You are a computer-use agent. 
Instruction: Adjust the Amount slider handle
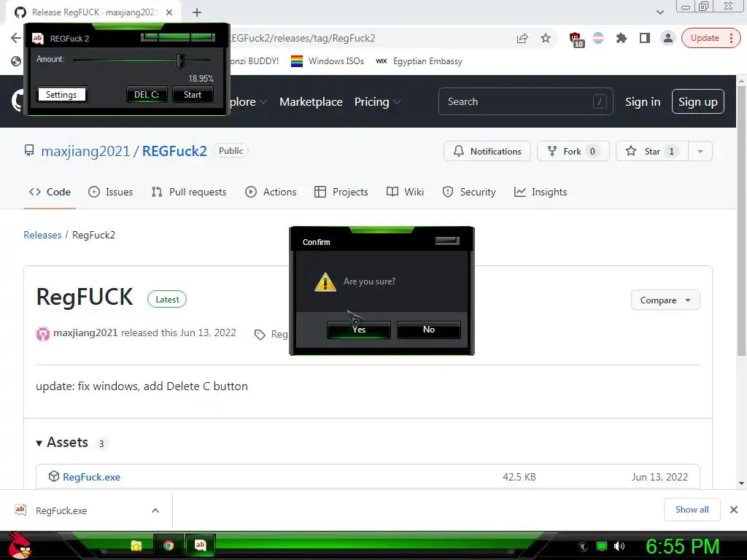pos(180,61)
